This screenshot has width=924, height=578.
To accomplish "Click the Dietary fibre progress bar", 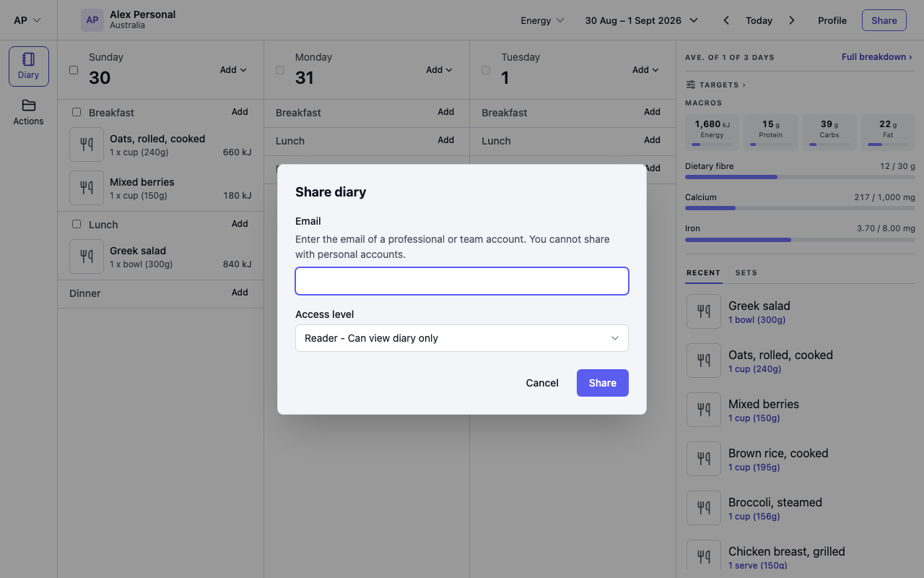I will click(x=800, y=177).
